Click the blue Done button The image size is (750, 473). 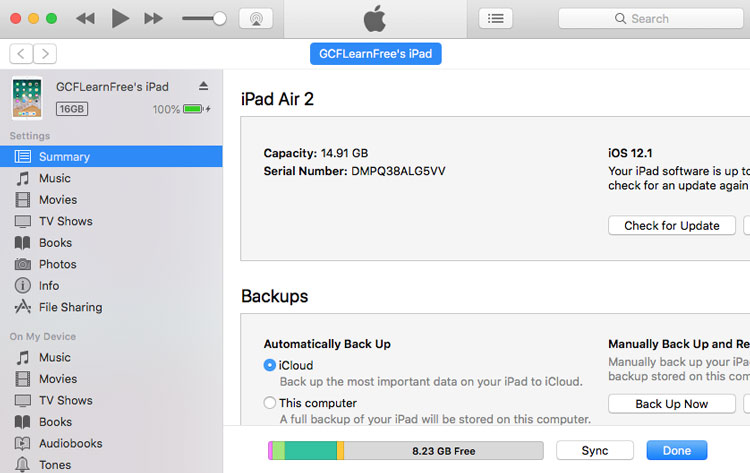(676, 450)
